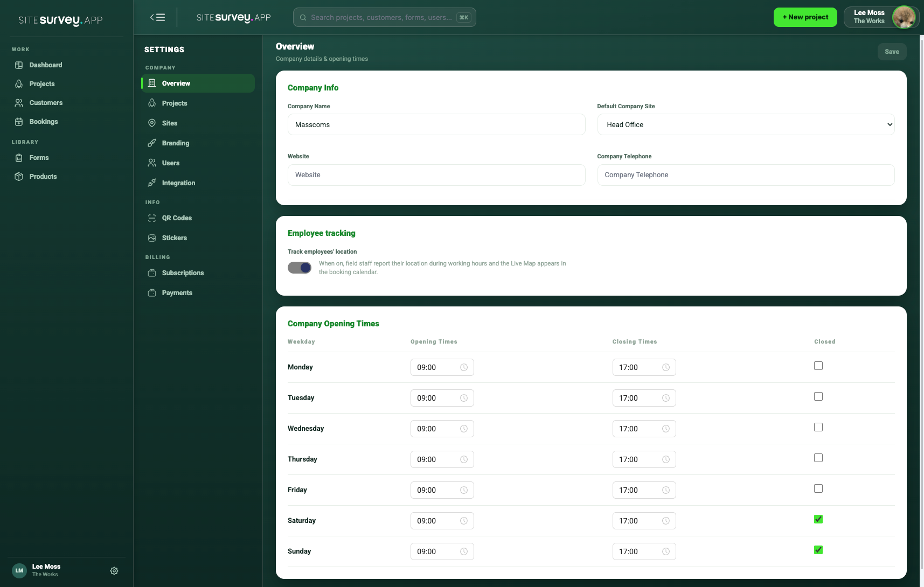
Task: Toggle the Track employees' location switch
Action: [x=300, y=268]
